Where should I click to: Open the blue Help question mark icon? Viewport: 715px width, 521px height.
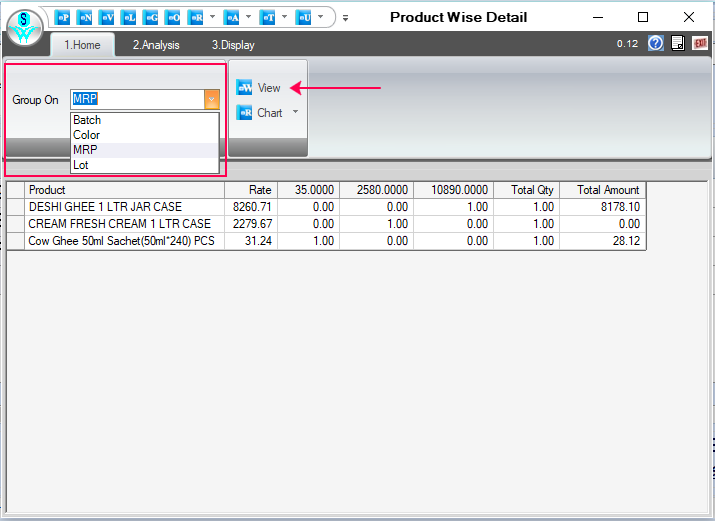[656, 43]
